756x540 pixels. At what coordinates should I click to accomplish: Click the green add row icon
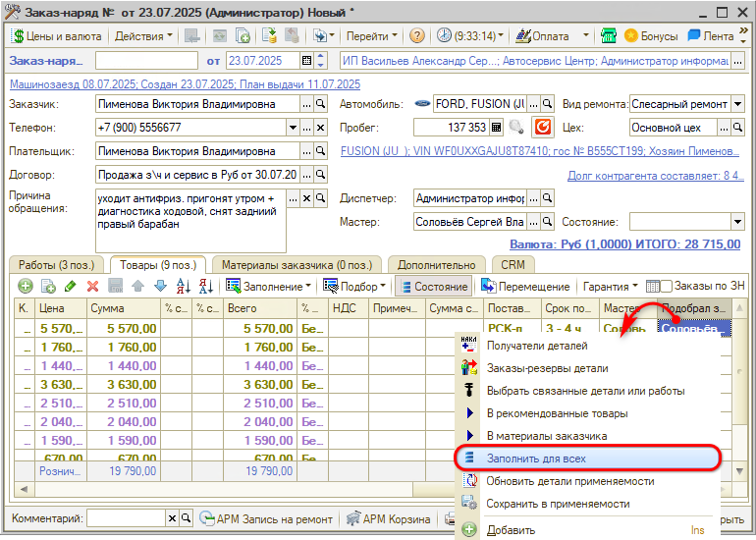click(x=24, y=287)
